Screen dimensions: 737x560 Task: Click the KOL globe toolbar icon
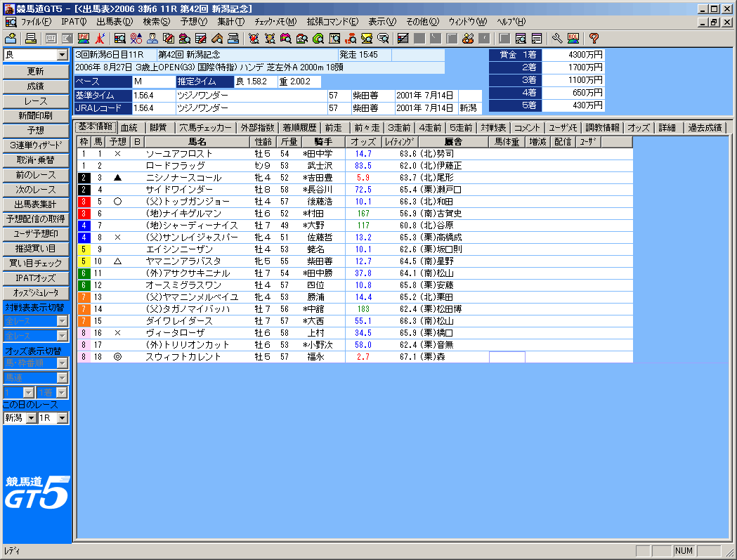[573, 38]
